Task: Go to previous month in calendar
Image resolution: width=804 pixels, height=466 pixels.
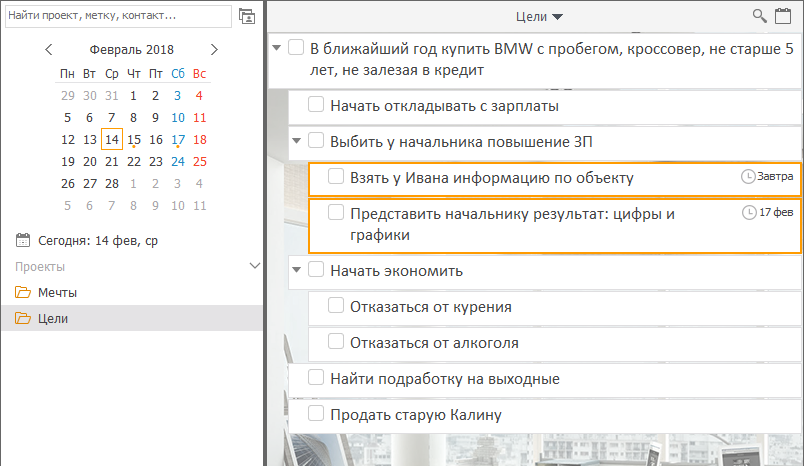Action: (x=49, y=50)
